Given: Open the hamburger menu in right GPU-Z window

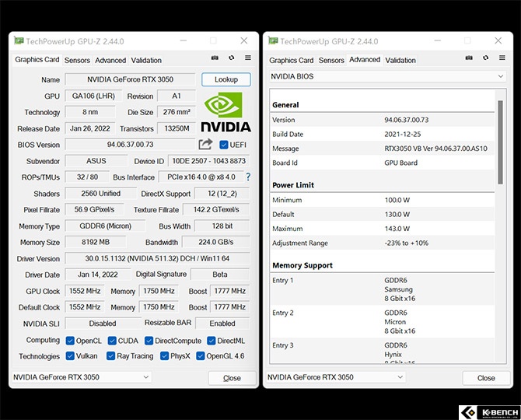Looking at the screenshot, I should (502, 58).
